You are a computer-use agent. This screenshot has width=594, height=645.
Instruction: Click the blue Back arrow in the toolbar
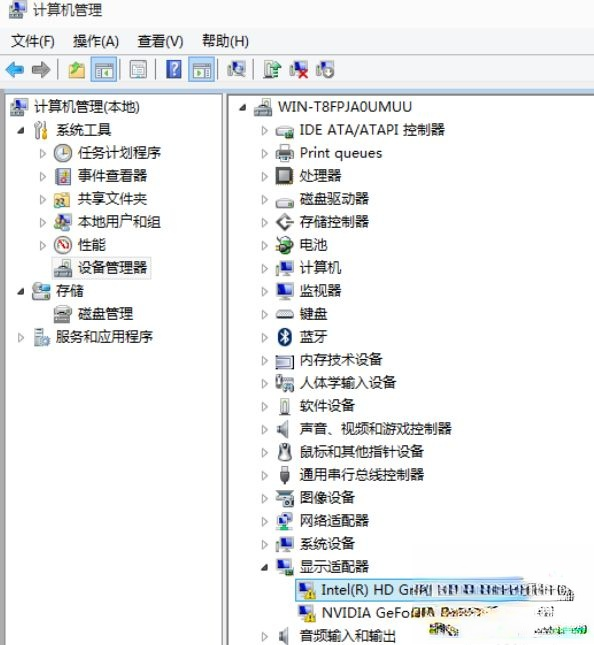pyautogui.click(x=15, y=70)
